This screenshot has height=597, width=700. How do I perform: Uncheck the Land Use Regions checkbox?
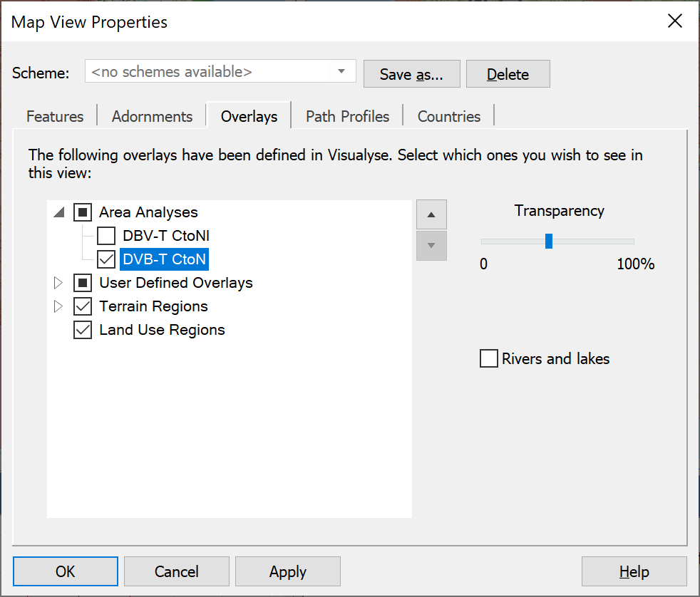click(x=83, y=330)
